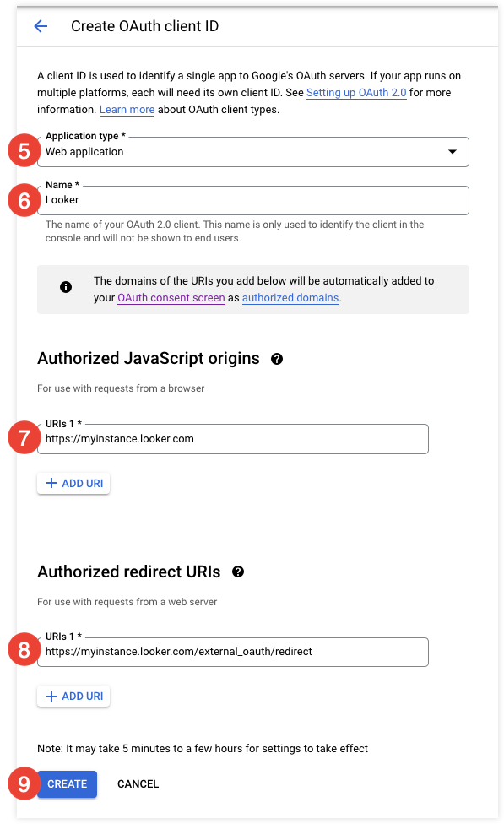
Task: Click the blue CREATE button
Action: click(x=68, y=784)
